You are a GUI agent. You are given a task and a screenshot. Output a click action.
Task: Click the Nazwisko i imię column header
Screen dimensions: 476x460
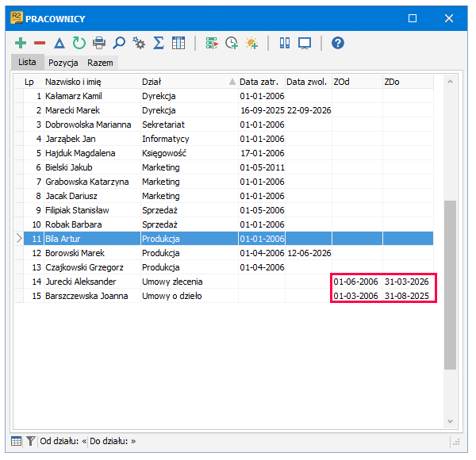pyautogui.click(x=92, y=82)
